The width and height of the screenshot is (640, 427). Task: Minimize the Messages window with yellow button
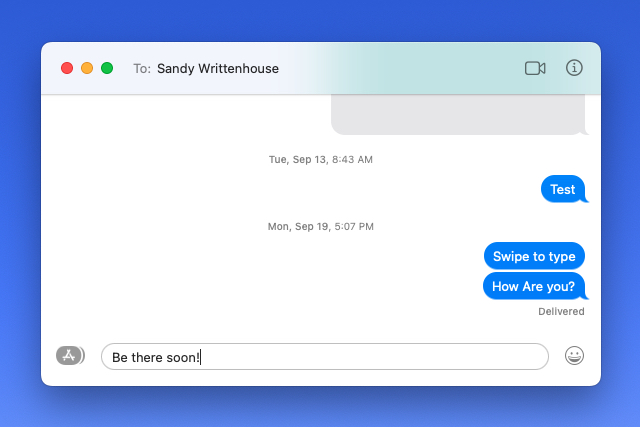pyautogui.click(x=87, y=68)
